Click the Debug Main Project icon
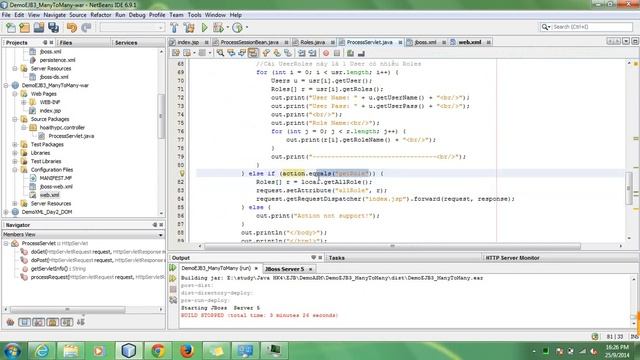The image size is (640, 360). (218, 28)
